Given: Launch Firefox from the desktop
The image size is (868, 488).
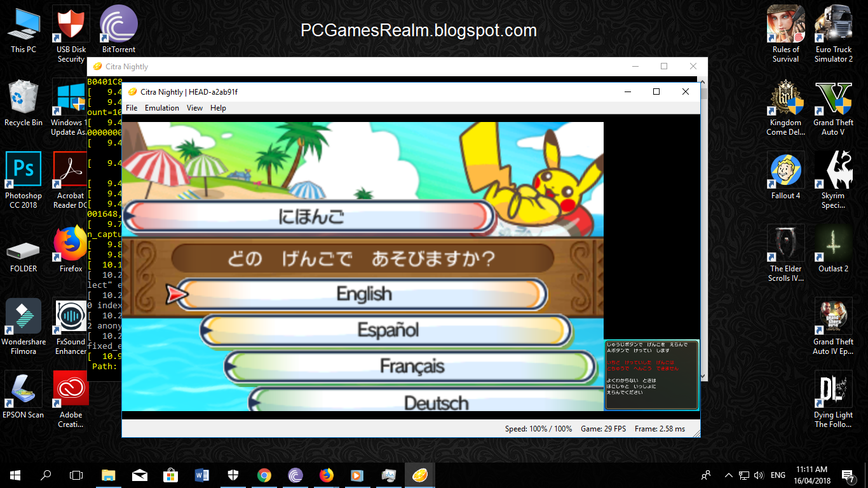Looking at the screenshot, I should tap(71, 249).
